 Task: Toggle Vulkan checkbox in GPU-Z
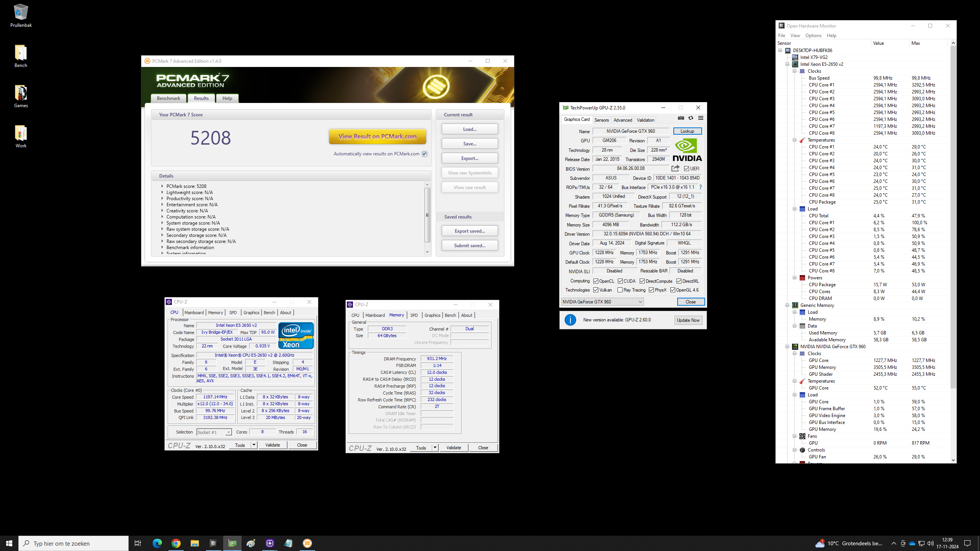pyautogui.click(x=596, y=290)
